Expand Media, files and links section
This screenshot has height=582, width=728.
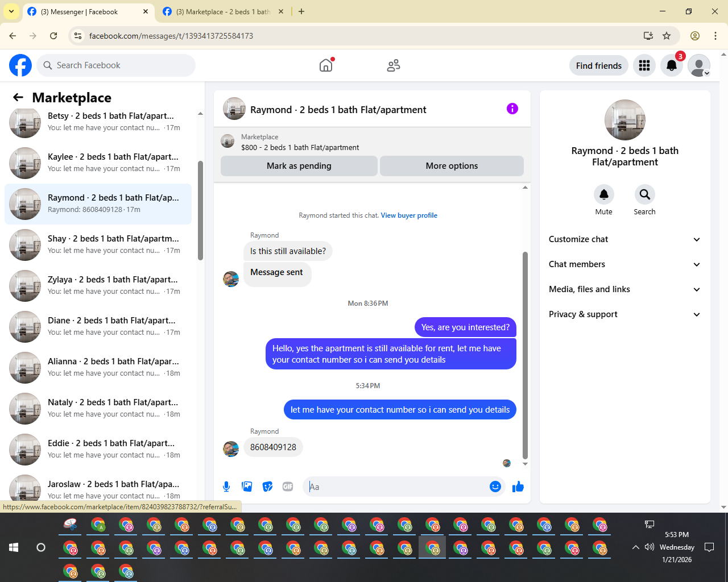click(625, 289)
